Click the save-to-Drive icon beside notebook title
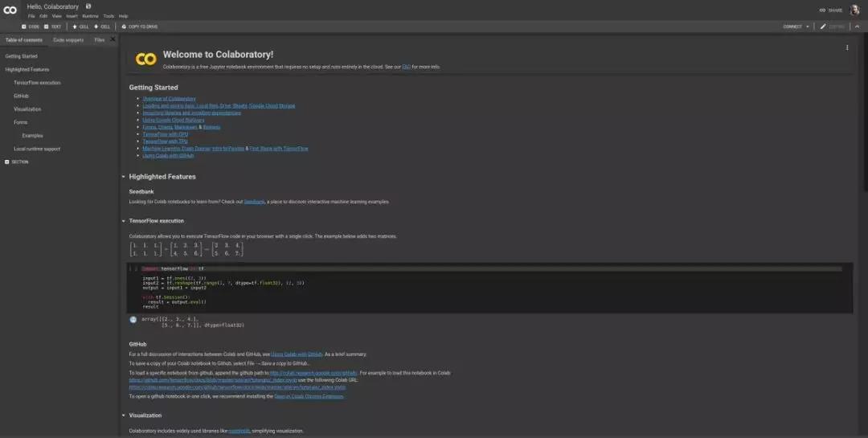The image size is (868, 438). tap(88, 6)
